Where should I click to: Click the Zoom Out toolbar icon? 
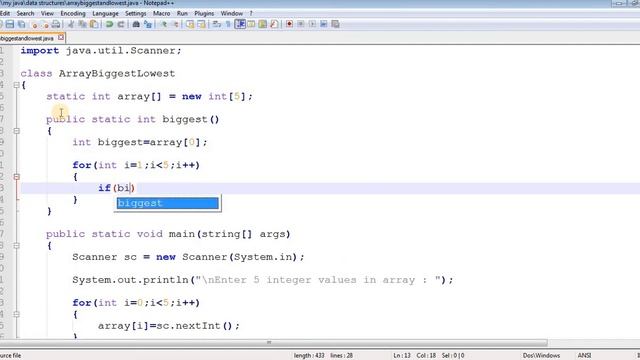176,24
